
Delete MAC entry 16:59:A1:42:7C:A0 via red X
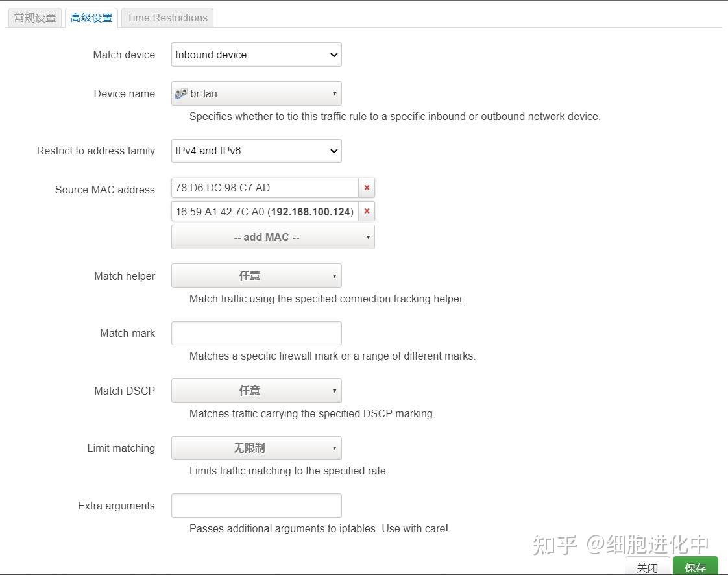click(x=367, y=211)
